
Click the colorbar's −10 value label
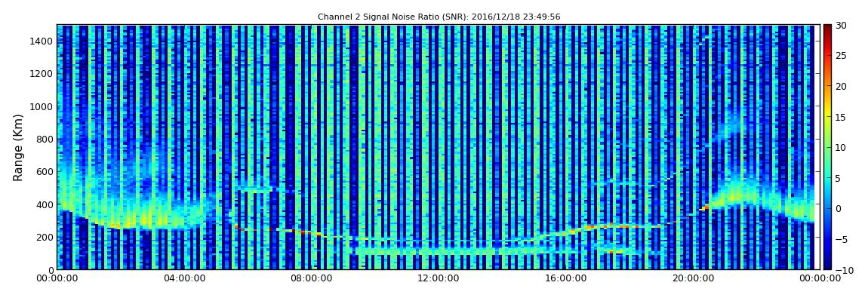point(842,269)
